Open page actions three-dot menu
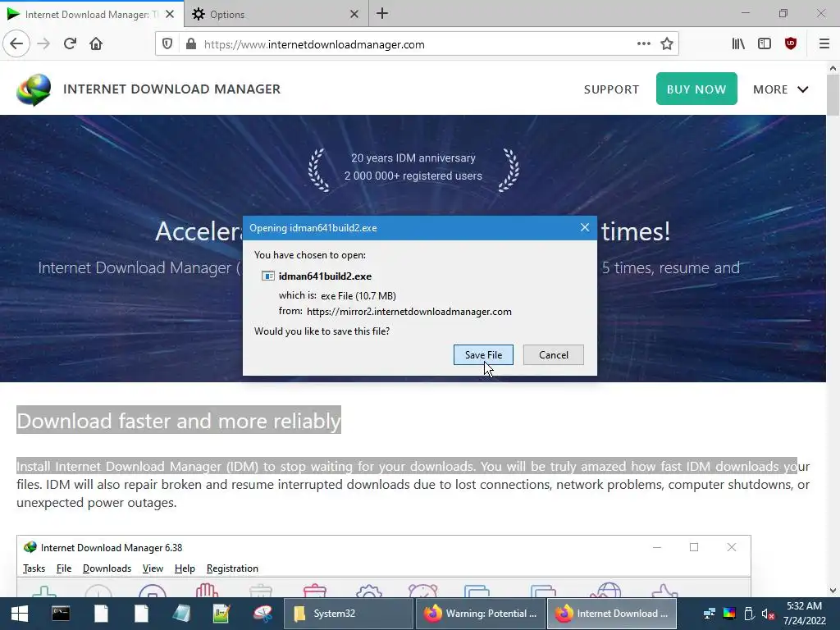 click(x=643, y=44)
